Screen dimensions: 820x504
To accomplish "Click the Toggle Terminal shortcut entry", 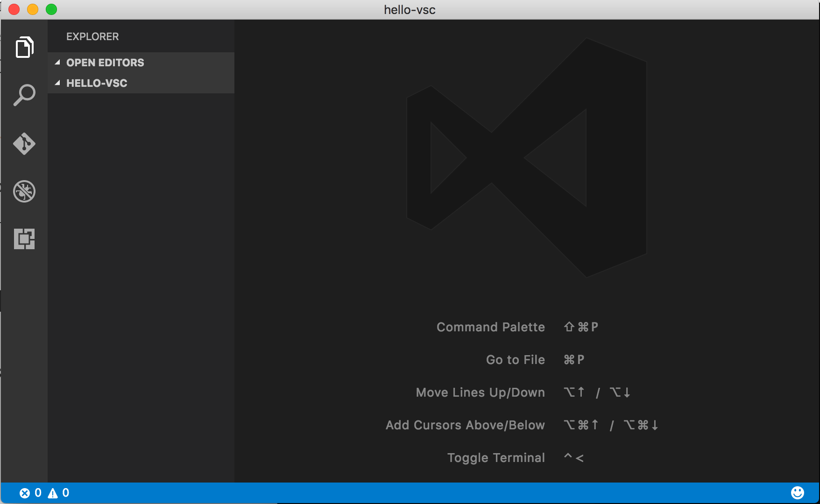I will [x=496, y=457].
